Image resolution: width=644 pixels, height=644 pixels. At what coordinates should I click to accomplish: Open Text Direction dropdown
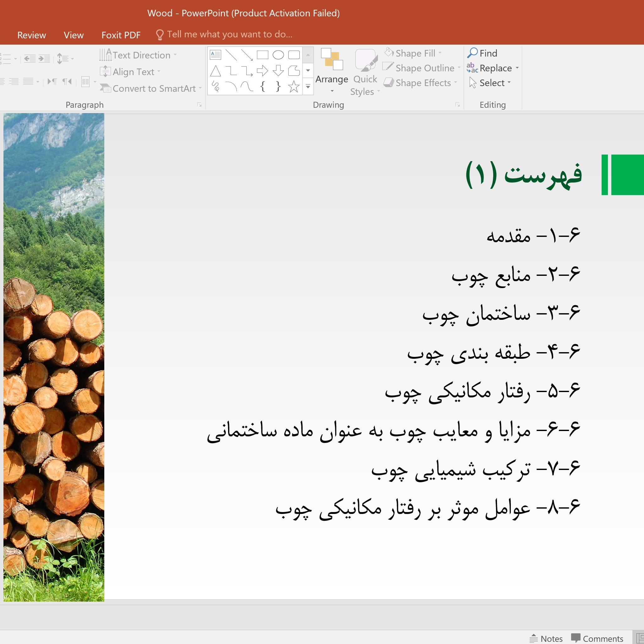coord(138,55)
